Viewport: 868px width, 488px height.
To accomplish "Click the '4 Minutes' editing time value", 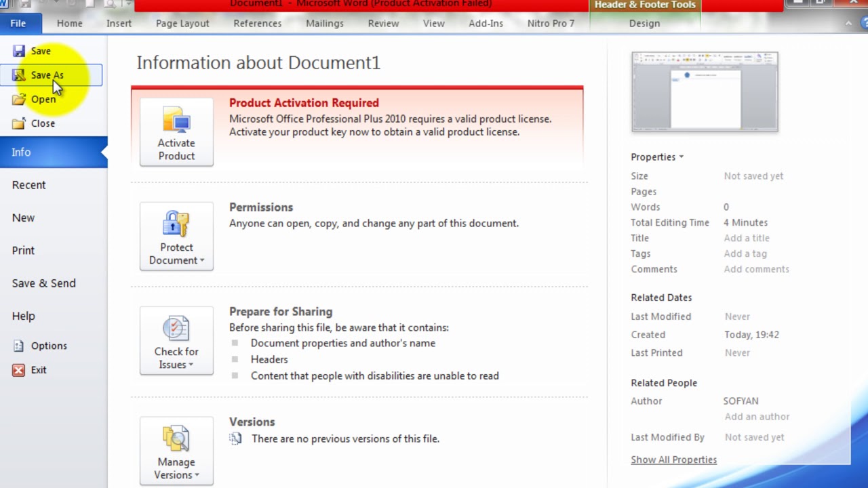I will click(x=746, y=222).
